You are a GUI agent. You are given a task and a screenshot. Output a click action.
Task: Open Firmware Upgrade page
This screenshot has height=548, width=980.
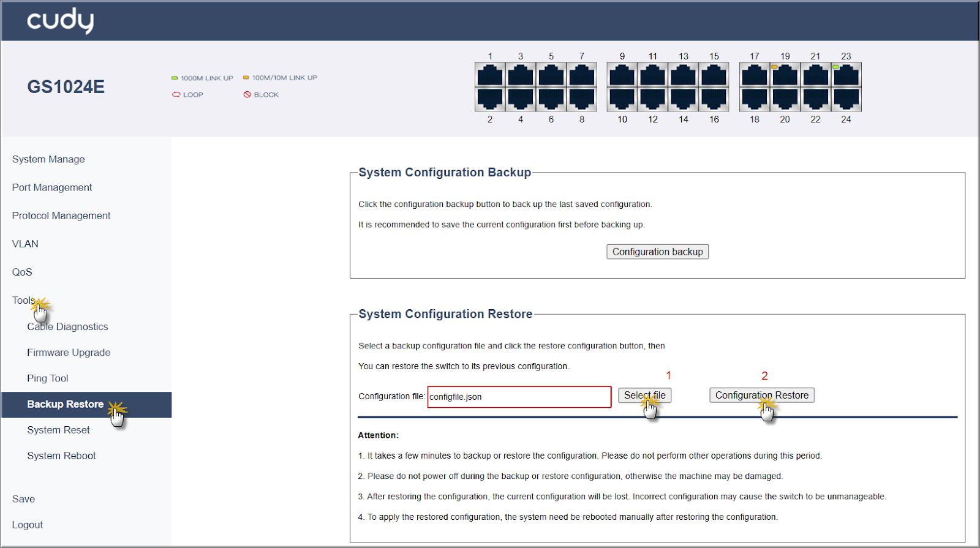point(69,353)
